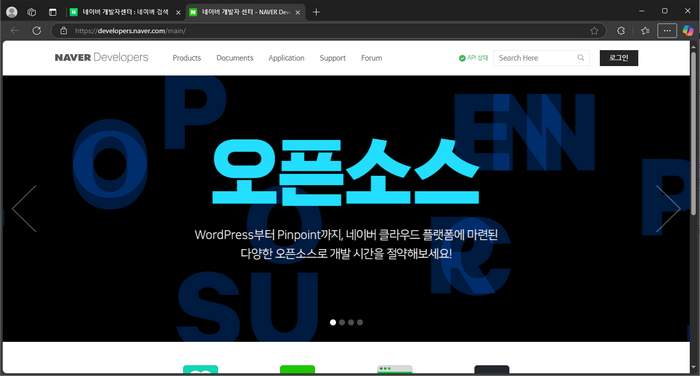Image resolution: width=700 pixels, height=376 pixels.
Task: Open the workspaces icon in title bar
Action: pyautogui.click(x=32, y=12)
